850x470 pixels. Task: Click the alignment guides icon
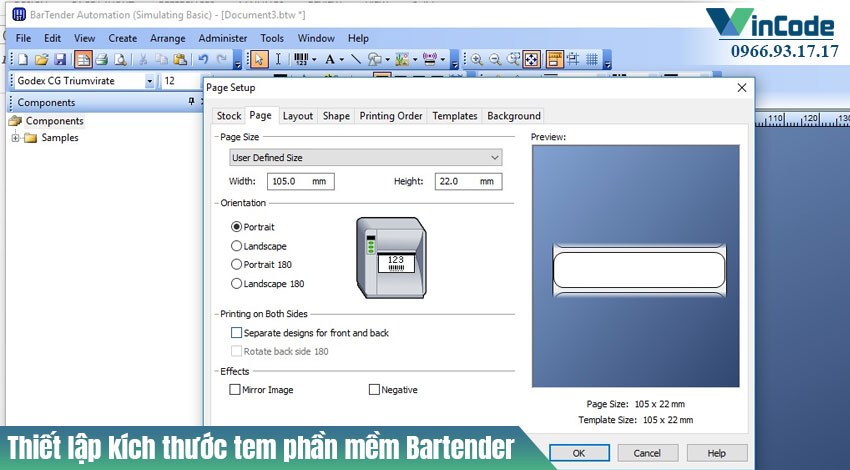(x=573, y=59)
